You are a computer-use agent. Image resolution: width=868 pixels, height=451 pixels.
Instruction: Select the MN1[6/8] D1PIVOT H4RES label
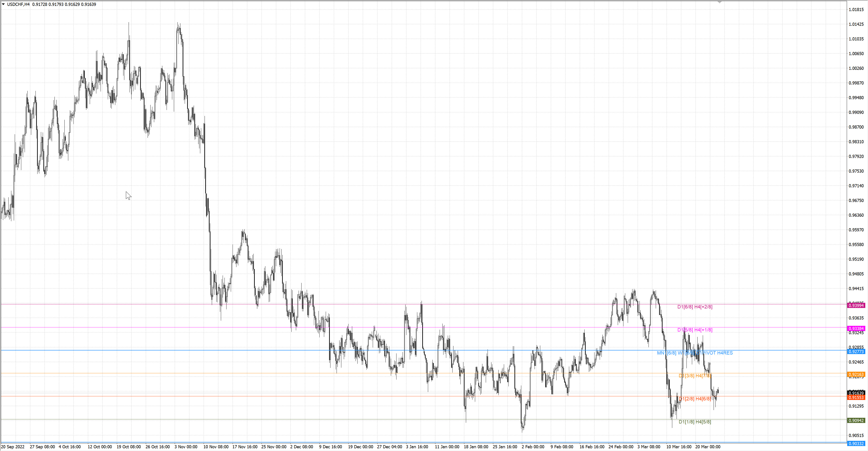click(x=695, y=353)
